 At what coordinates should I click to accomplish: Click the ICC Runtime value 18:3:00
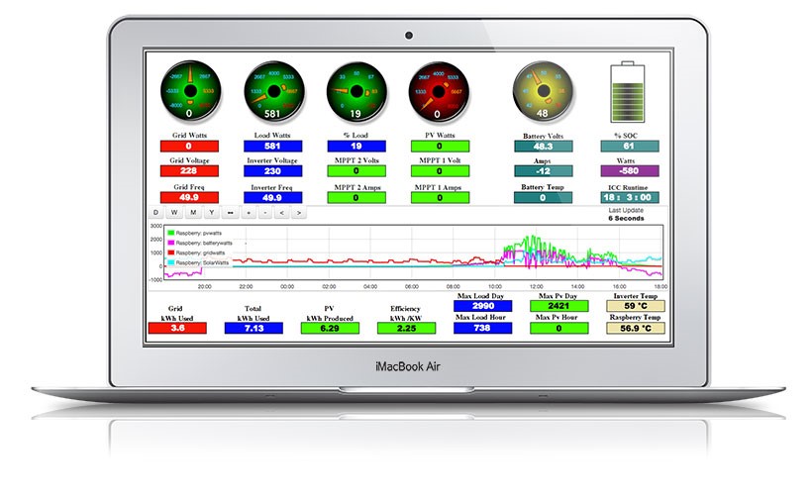(630, 197)
